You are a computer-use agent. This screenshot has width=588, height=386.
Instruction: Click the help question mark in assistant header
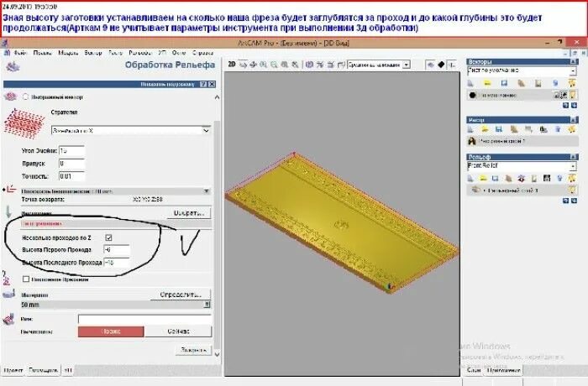tap(203, 84)
